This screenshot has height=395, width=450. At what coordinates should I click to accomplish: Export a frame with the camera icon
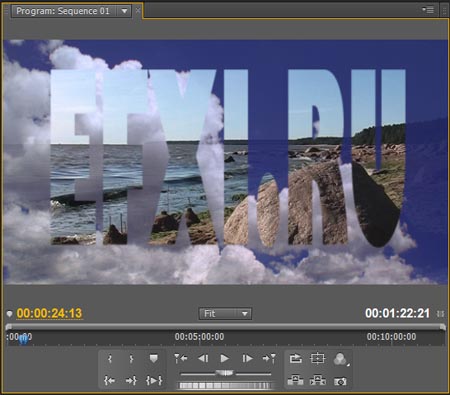click(x=340, y=381)
